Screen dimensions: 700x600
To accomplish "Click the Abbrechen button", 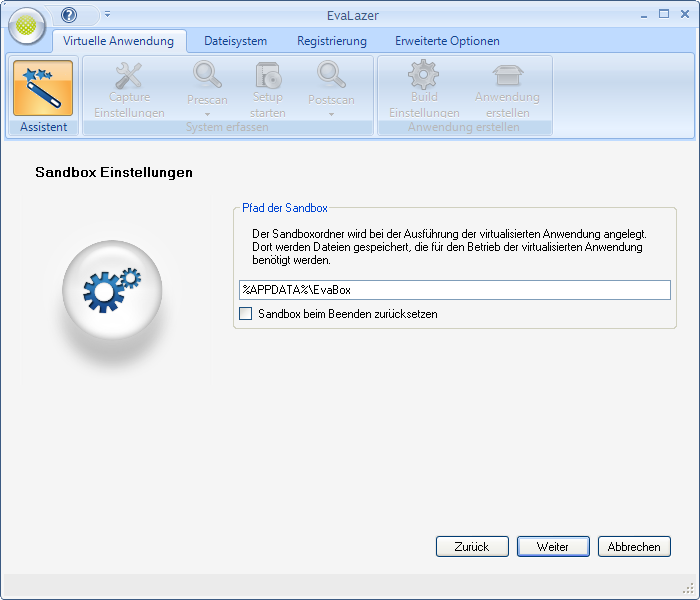I will tap(634, 547).
